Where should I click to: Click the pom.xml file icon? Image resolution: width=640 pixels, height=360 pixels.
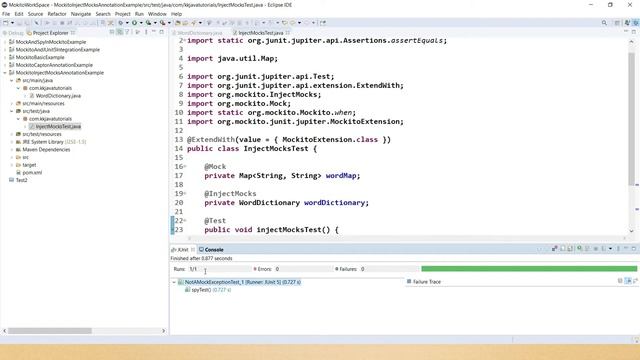18,173
